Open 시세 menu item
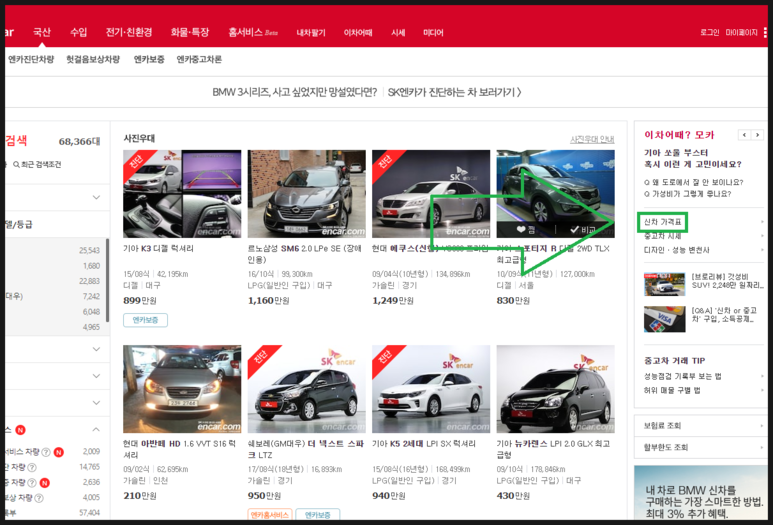Screen dimensions: 773x525 (x=398, y=33)
